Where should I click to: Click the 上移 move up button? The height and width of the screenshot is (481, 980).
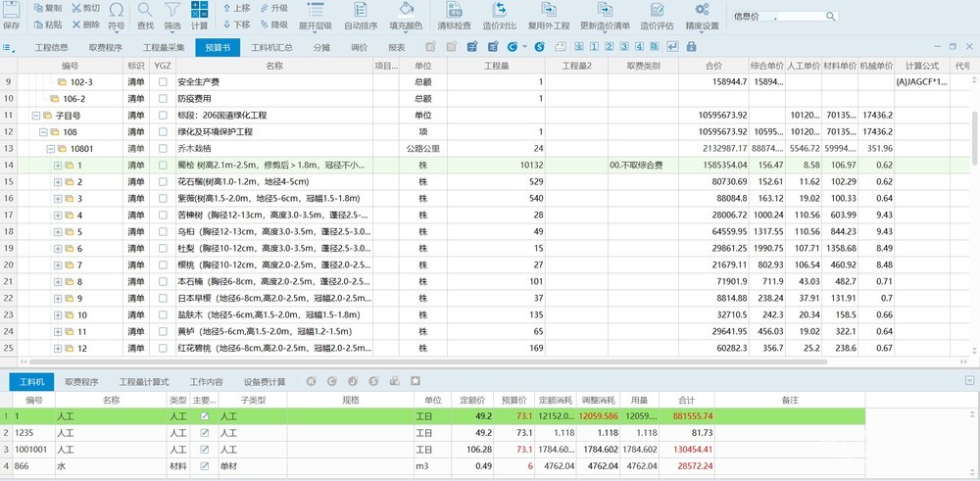point(236,8)
